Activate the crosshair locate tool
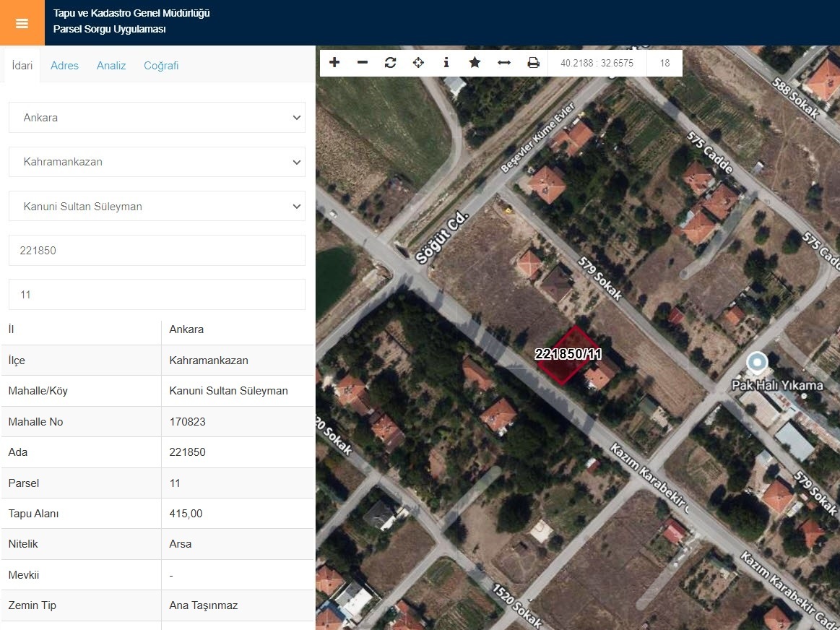The width and height of the screenshot is (840, 630). tap(418, 63)
